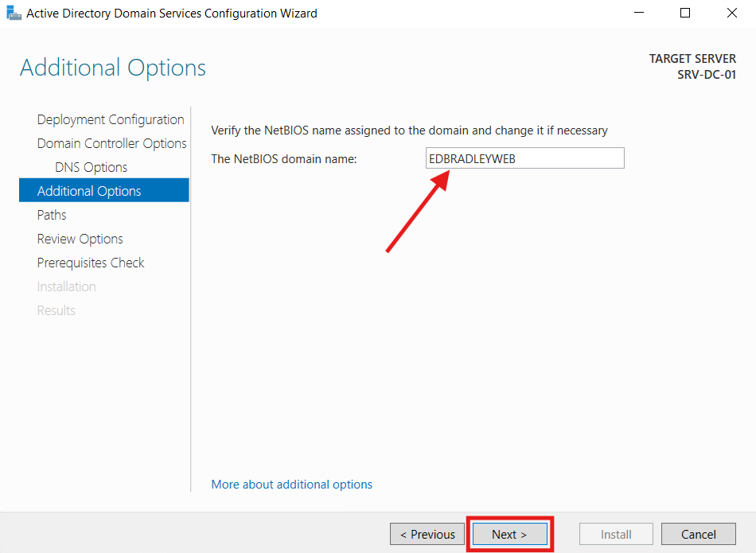Click the TARGET SERVER SRV-DC-01 label

692,66
